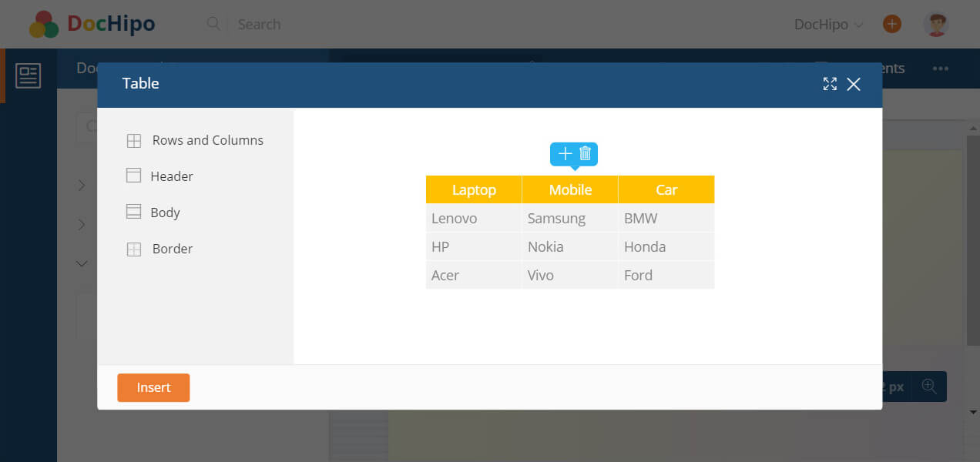Select the Mobile header cell

(x=570, y=189)
